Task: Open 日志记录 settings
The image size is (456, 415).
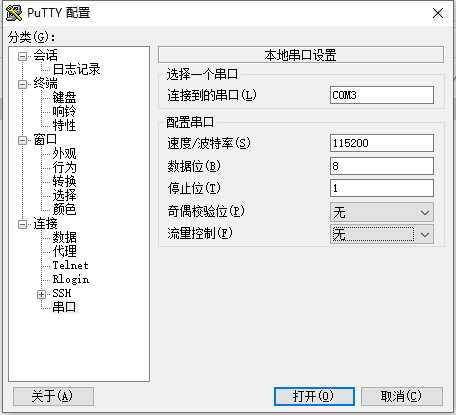Action: click(x=76, y=69)
